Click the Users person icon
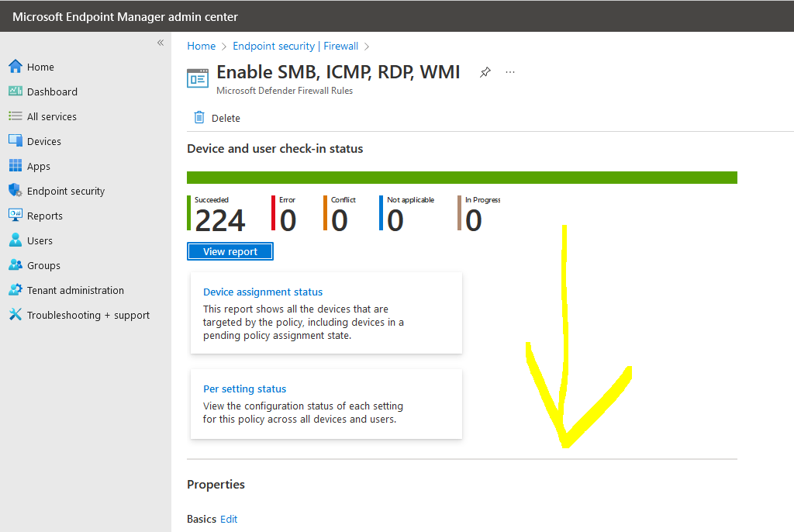This screenshot has width=794, height=532. [16, 240]
